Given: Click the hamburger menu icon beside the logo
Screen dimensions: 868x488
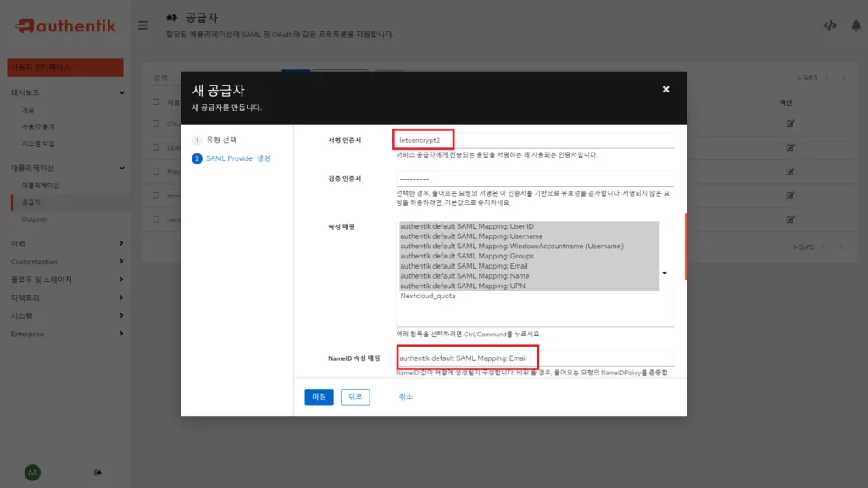Looking at the screenshot, I should tap(143, 25).
